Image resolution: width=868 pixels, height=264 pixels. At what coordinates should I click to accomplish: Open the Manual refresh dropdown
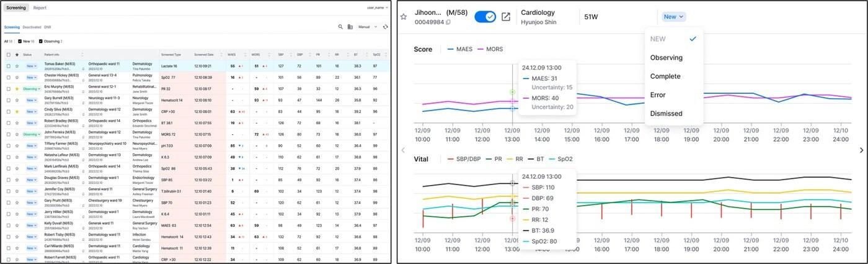(368, 27)
